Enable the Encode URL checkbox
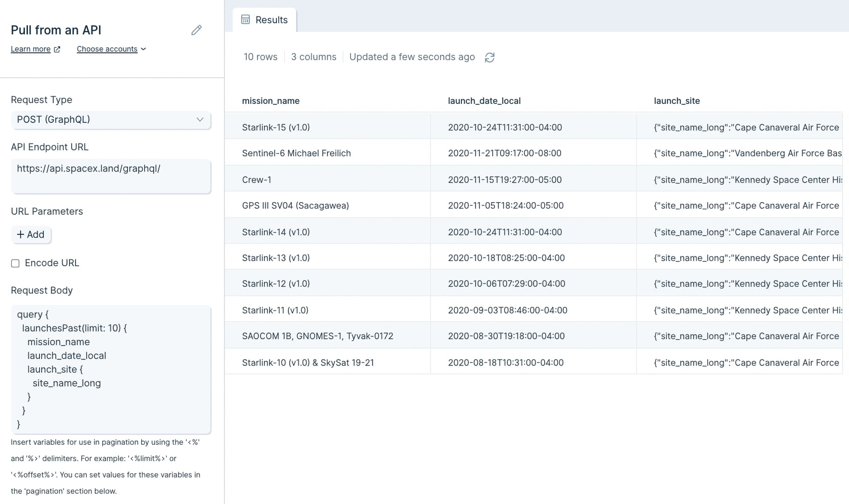 [x=15, y=263]
